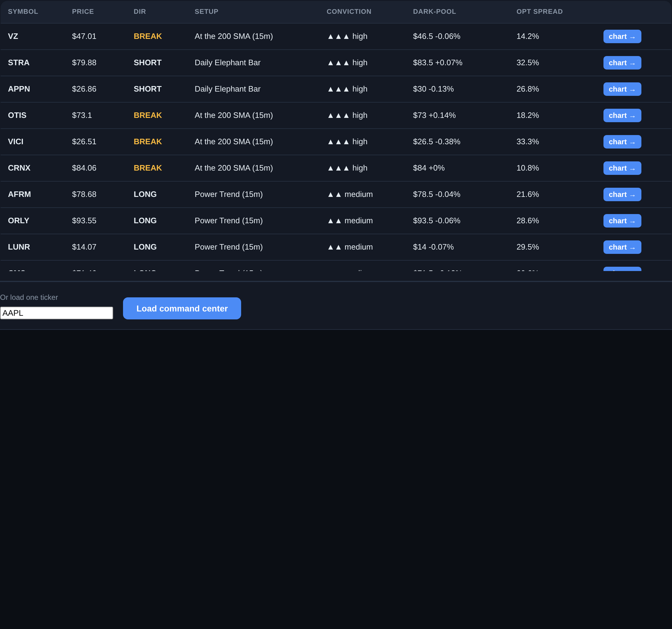Click the $47.01 price value

[84, 36]
